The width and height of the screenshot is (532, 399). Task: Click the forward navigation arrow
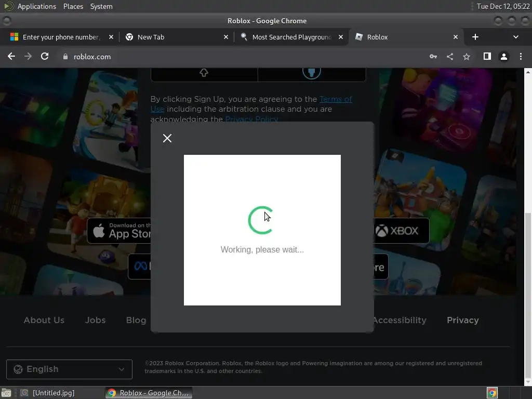[x=28, y=56]
